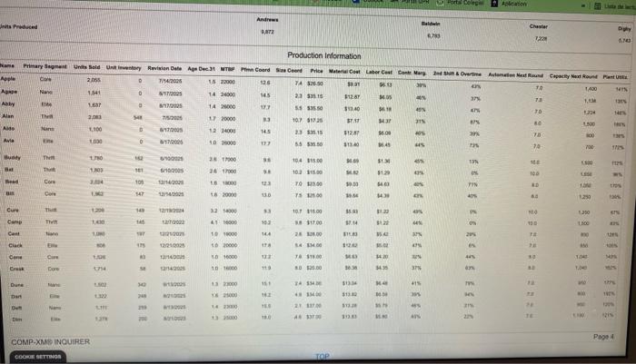Viewport: 636px width, 364px height.
Task: Click the COOKIE SETTINGS button
Action: pos(38,357)
